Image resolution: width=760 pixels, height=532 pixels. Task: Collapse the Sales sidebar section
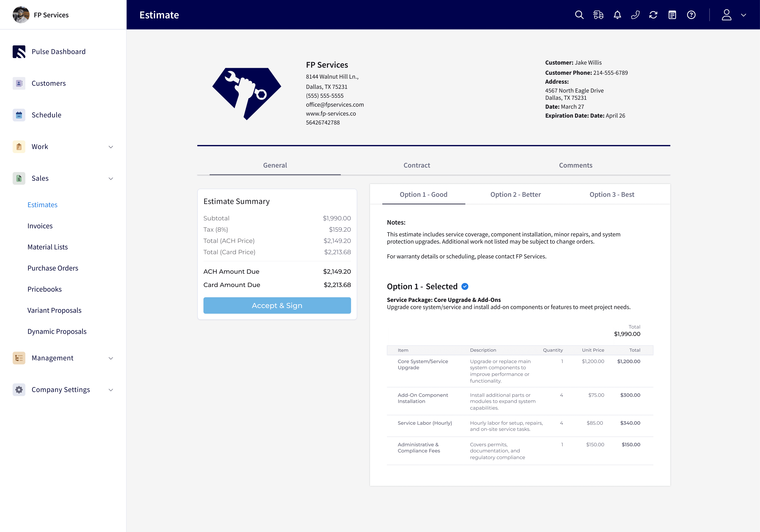pyautogui.click(x=111, y=179)
